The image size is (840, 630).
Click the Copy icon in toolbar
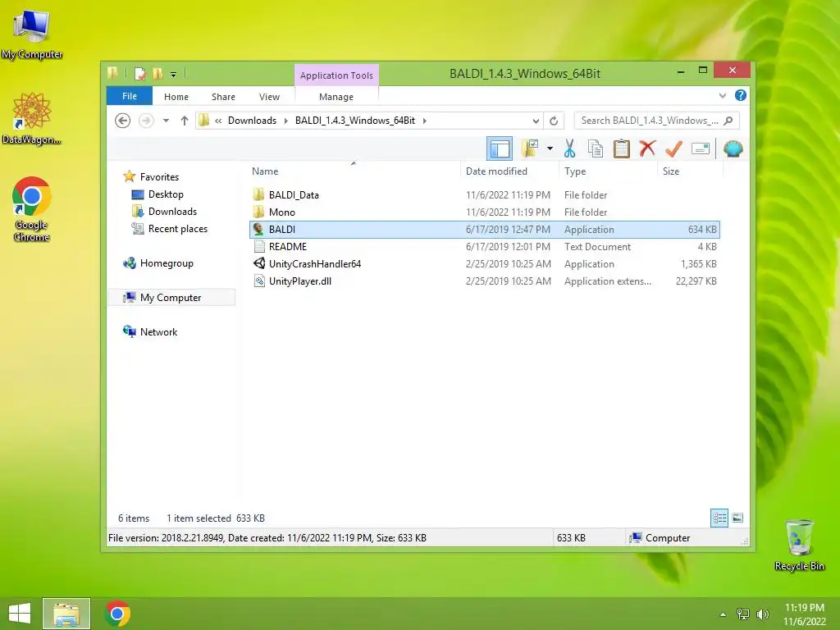596,148
